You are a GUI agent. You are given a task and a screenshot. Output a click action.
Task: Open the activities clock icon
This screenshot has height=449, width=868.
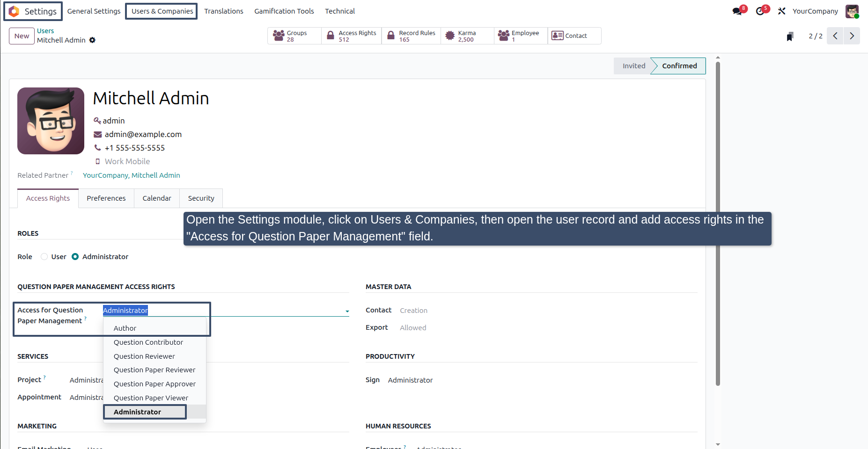point(760,11)
